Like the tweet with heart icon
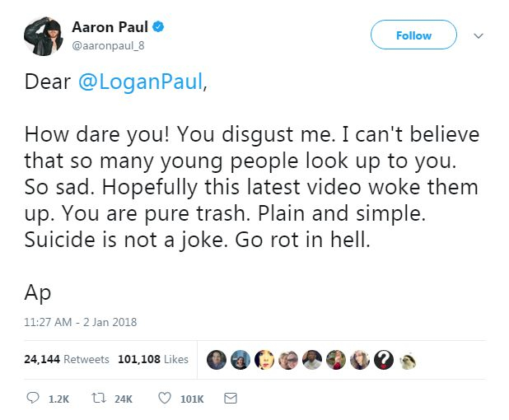 pos(163,399)
